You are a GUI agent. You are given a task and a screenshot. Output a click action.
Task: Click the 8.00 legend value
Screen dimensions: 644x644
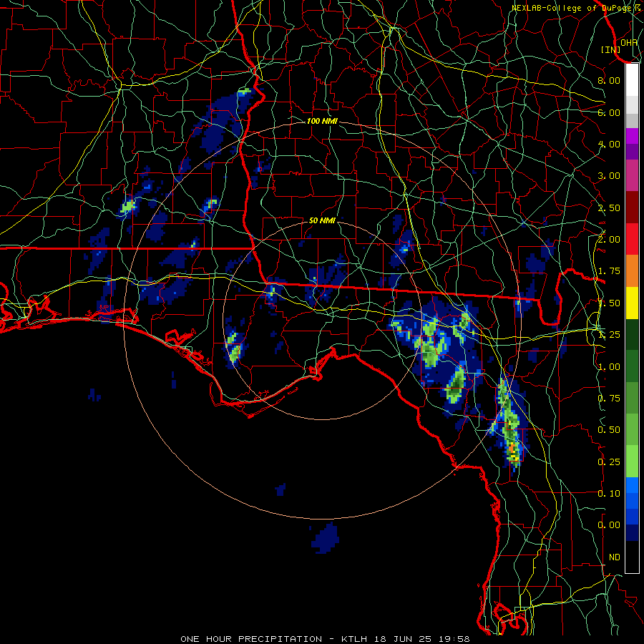tap(609, 80)
